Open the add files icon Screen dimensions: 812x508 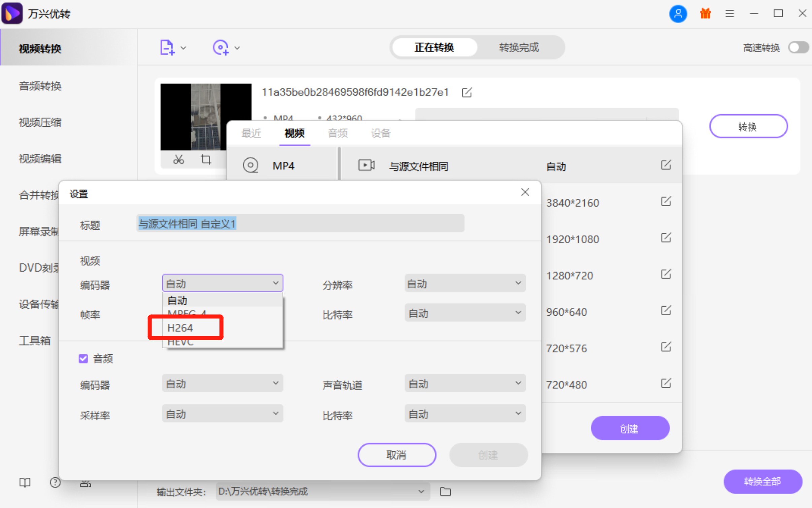tap(167, 47)
